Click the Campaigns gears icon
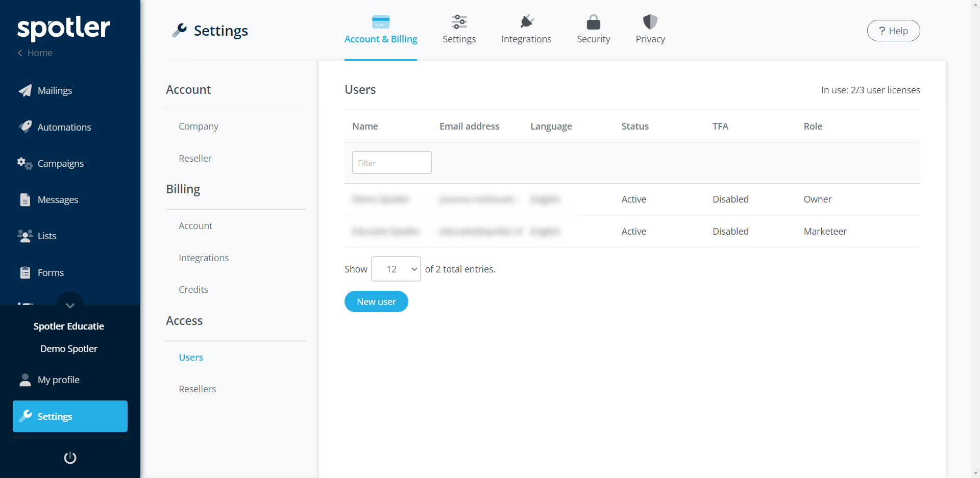This screenshot has width=980, height=478. (x=25, y=163)
